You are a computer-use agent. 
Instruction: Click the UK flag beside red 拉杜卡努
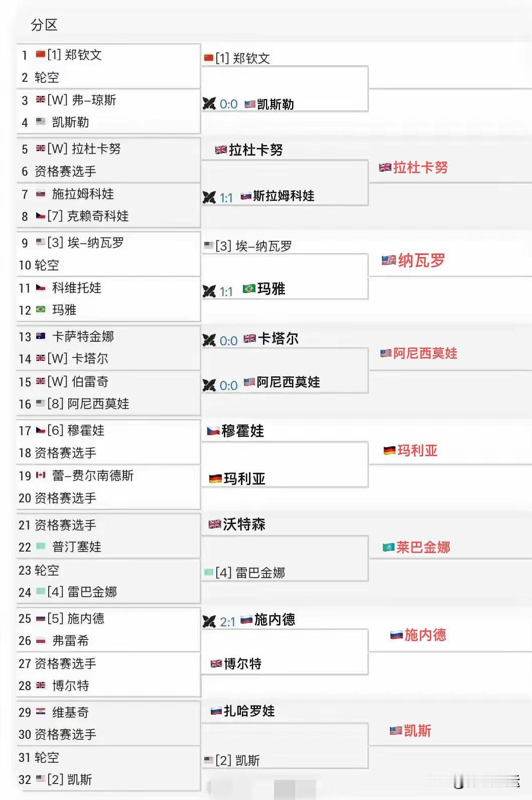click(x=385, y=168)
